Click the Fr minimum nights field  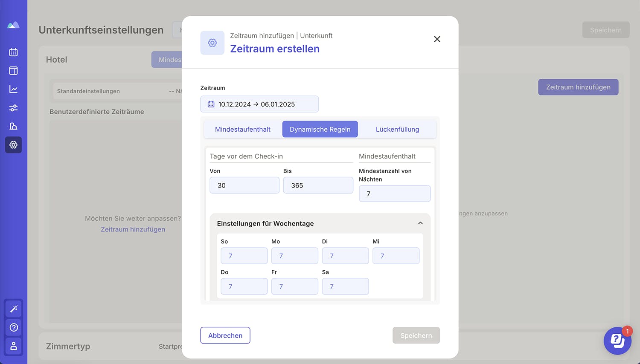(295, 286)
